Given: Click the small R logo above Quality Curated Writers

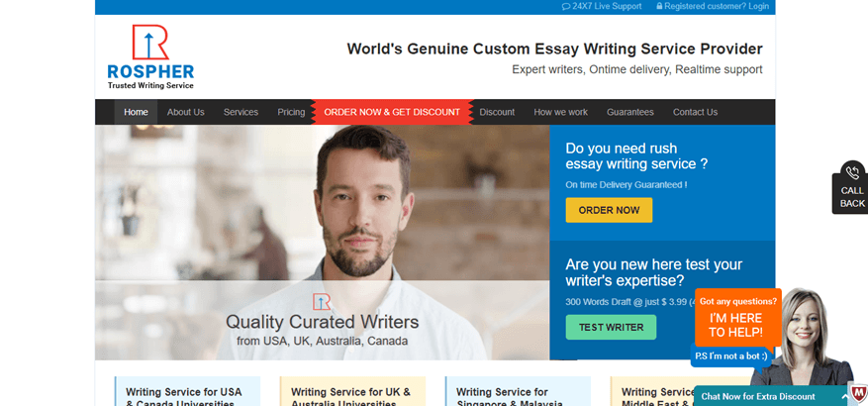Looking at the screenshot, I should coord(322,302).
